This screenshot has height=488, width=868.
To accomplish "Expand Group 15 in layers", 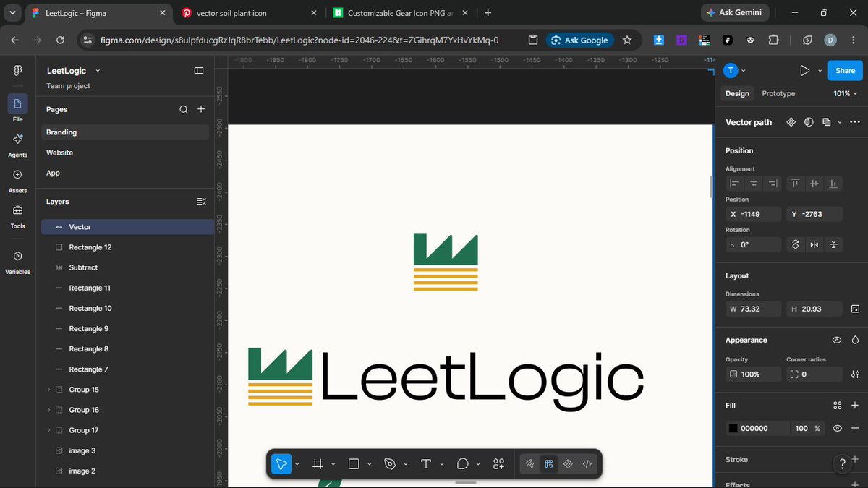I will [49, 390].
